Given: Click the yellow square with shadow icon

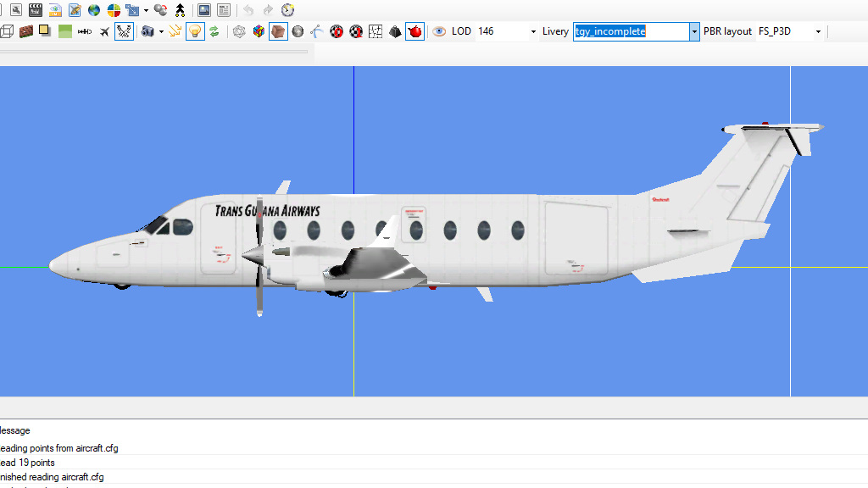Looking at the screenshot, I should point(45,31).
